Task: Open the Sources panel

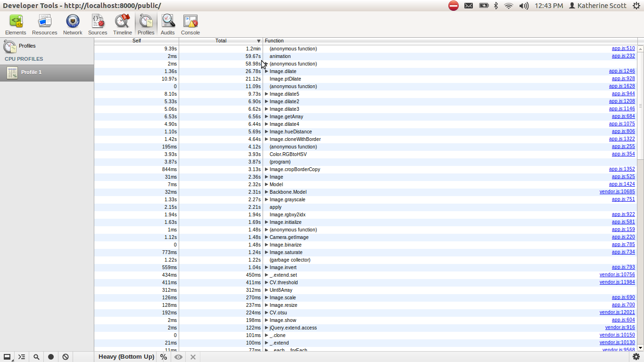Action: [x=98, y=24]
